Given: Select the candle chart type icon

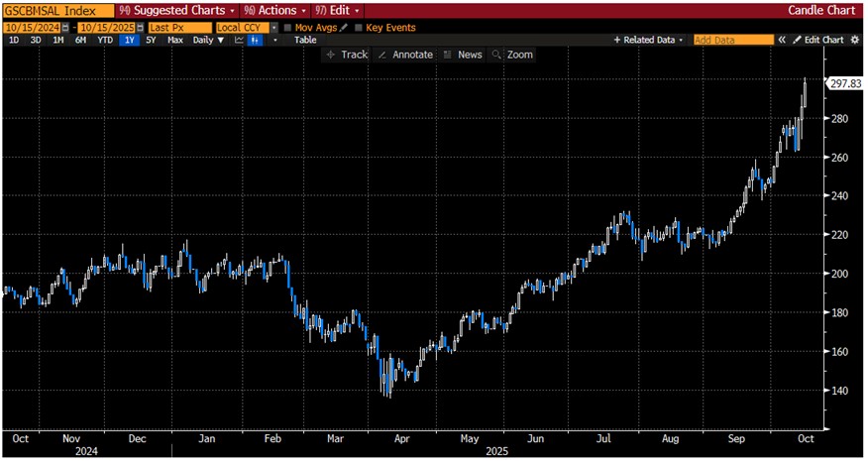Looking at the screenshot, I should (255, 41).
